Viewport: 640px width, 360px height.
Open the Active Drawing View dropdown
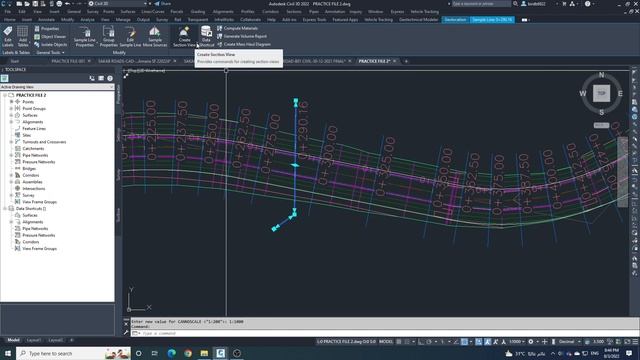click(x=57, y=87)
